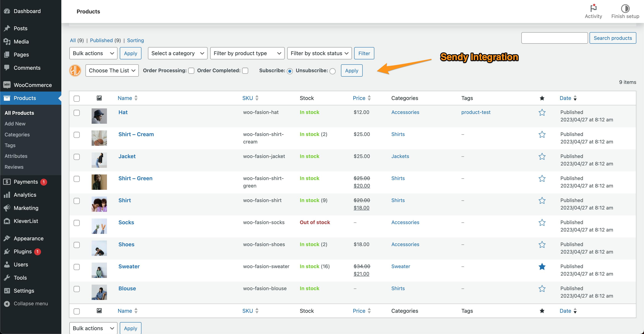Open the top Bulk actions dropdown
Viewport: 644px width, 334px height.
93,53
